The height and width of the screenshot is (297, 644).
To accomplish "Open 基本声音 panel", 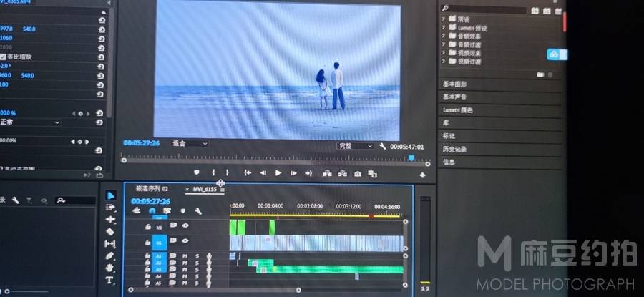I will [454, 97].
